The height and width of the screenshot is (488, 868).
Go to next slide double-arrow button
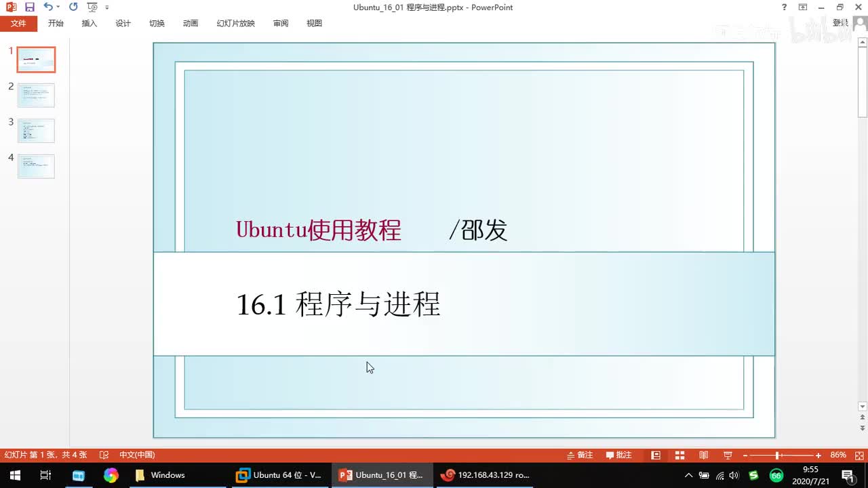[863, 429]
